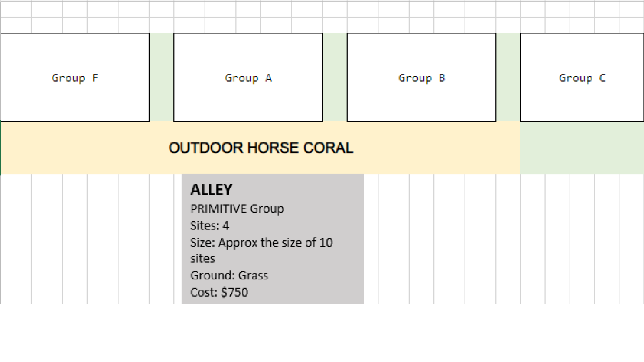Click empty grid cell left of ALLEY box

[162, 239]
